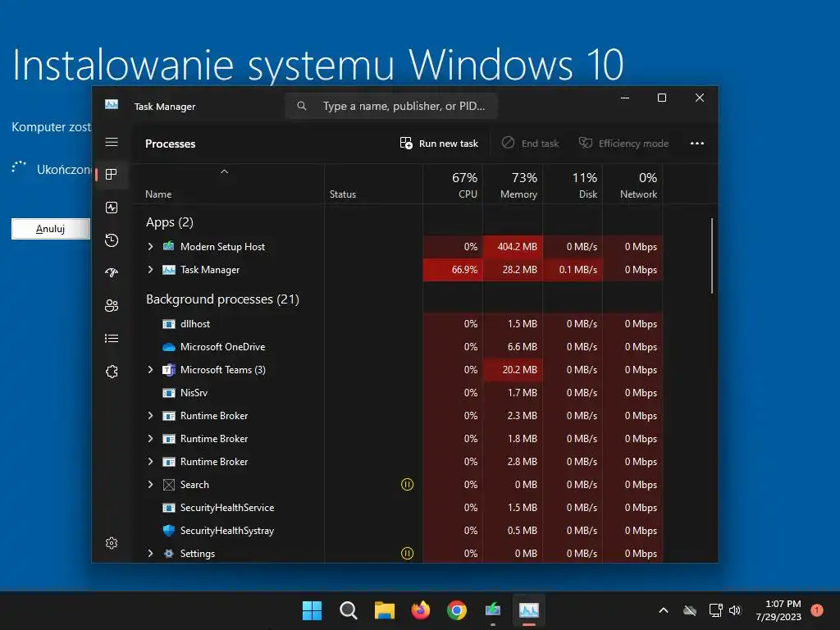Click the 66.9% CPU cell
This screenshot has width=840, height=630.
[453, 269]
